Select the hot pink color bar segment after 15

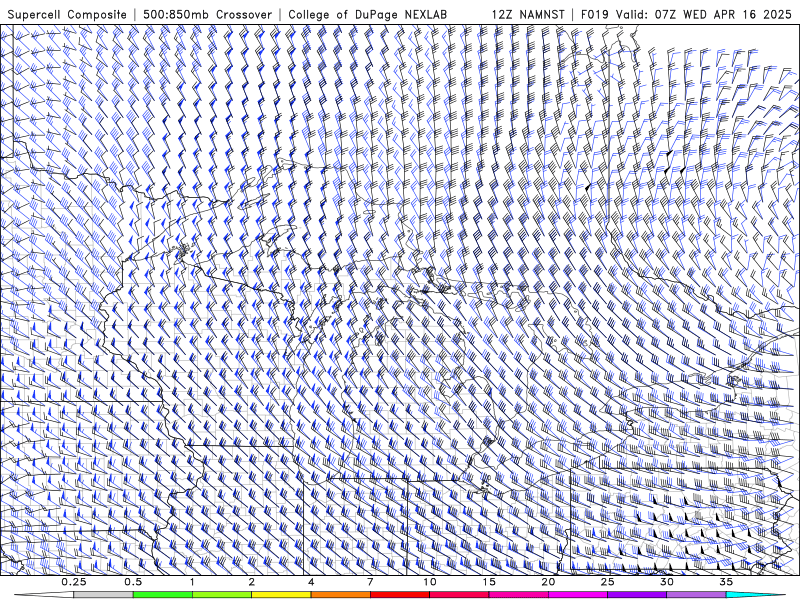tap(518, 595)
